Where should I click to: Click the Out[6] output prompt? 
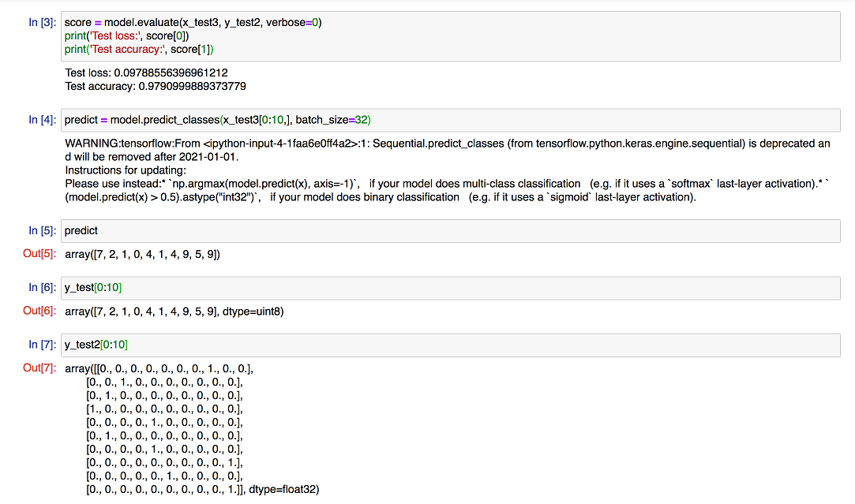coord(39,311)
